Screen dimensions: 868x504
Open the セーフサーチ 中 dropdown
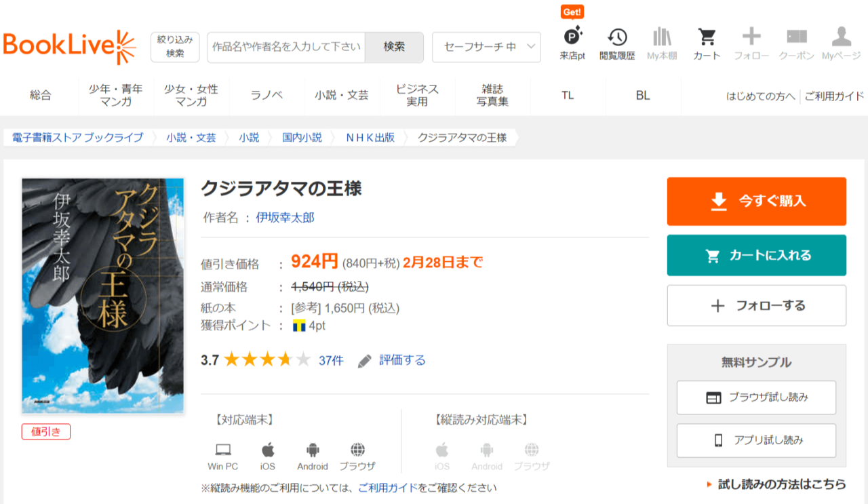click(486, 47)
